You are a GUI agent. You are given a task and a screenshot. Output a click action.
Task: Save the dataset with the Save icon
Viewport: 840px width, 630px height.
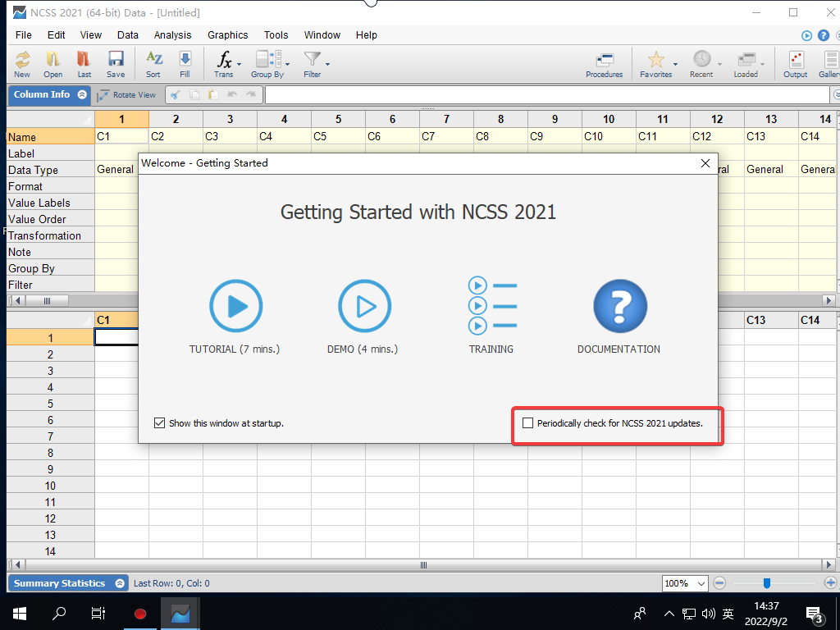point(116,64)
